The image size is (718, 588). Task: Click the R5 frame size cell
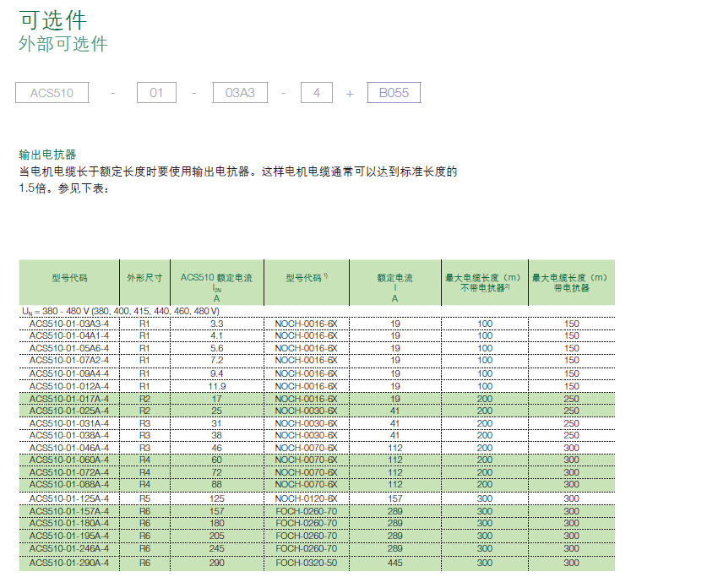coord(144,498)
